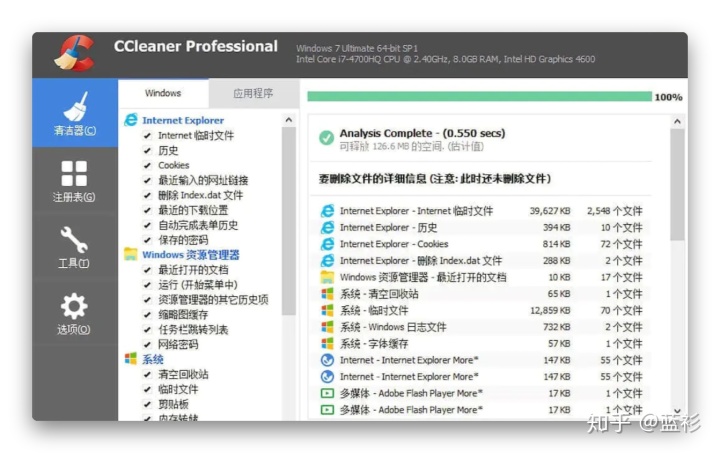The image size is (720, 453).
Task: Click the 17 个文件 count
Action: click(621, 277)
